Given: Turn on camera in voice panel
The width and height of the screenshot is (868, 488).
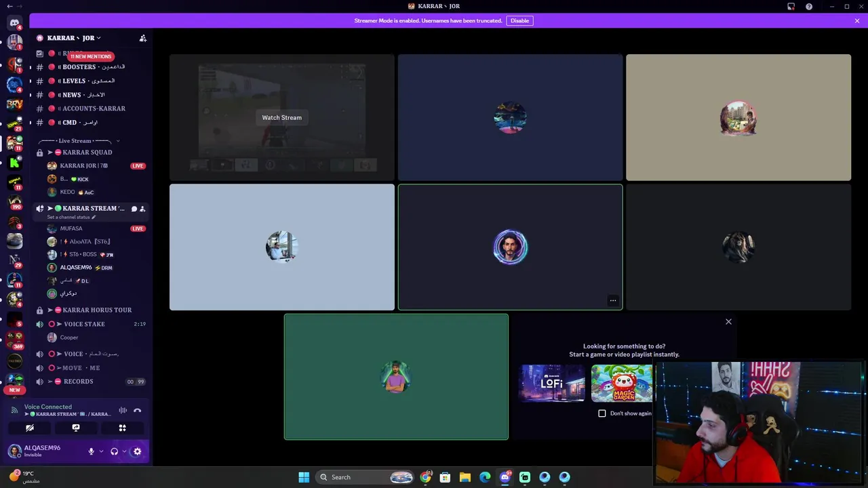Looking at the screenshot, I should tap(30, 428).
